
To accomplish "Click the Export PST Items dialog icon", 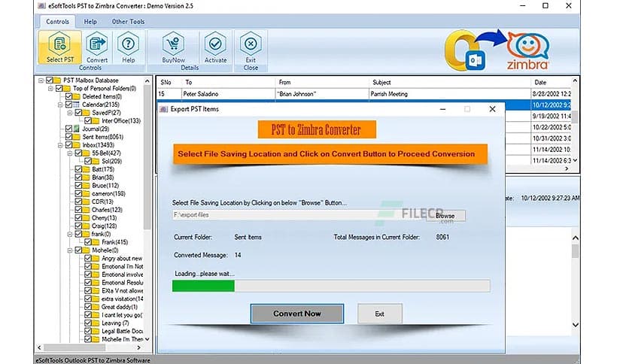I will click(x=164, y=109).
